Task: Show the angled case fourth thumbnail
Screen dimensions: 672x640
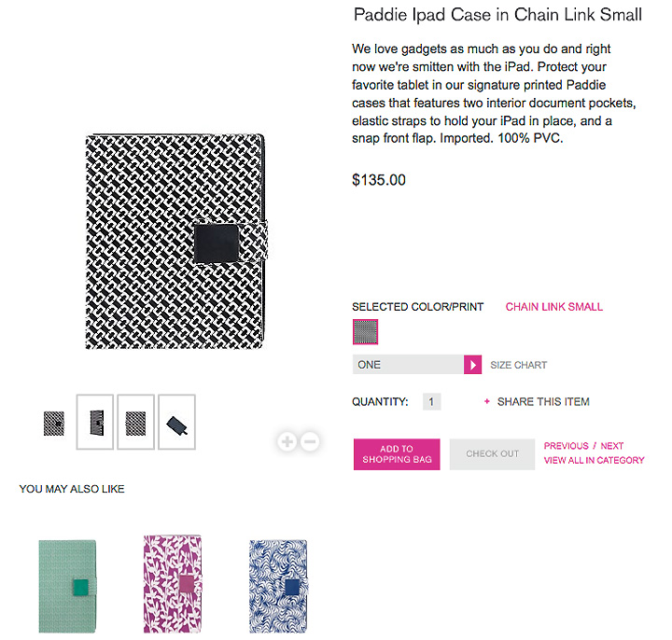Action: point(176,423)
